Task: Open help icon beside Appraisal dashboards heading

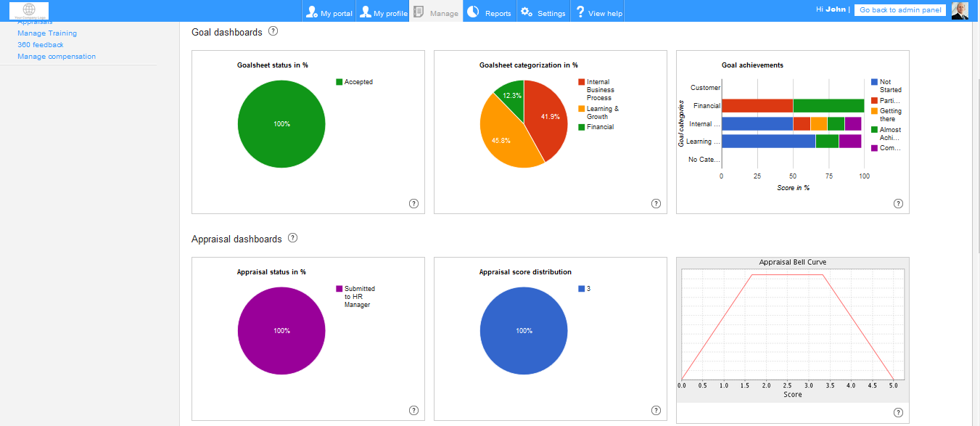Action: [292, 238]
